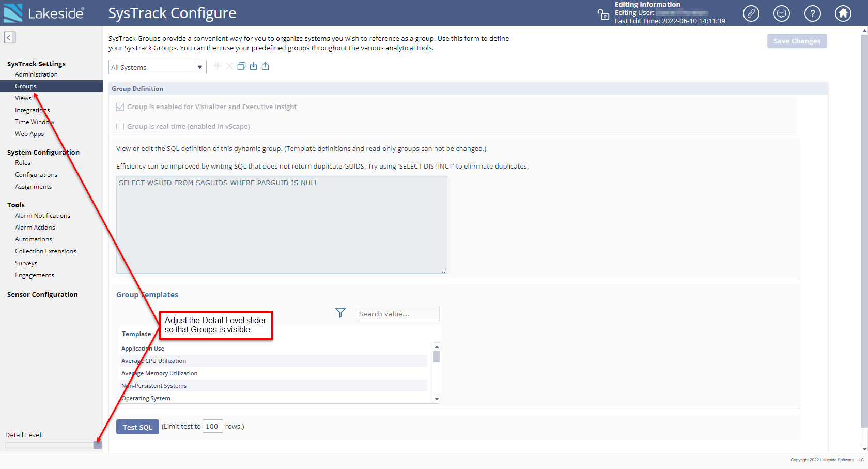This screenshot has width=868, height=469.
Task: Select Groups in the sidebar
Action: click(51, 86)
